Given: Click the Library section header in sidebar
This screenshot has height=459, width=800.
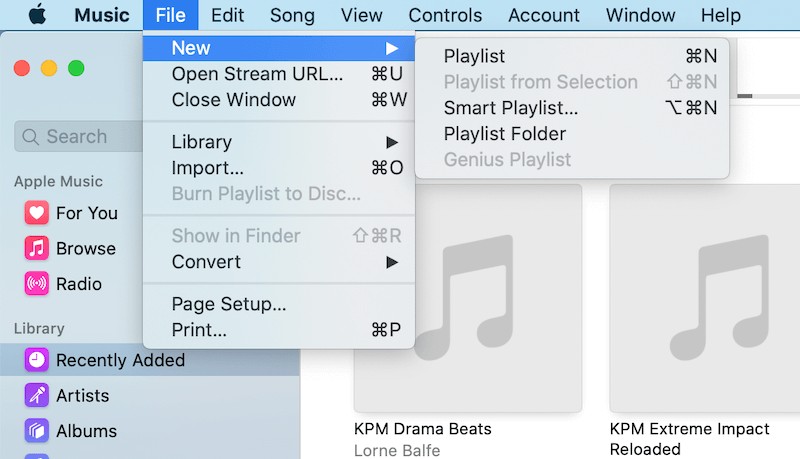Looking at the screenshot, I should [39, 328].
